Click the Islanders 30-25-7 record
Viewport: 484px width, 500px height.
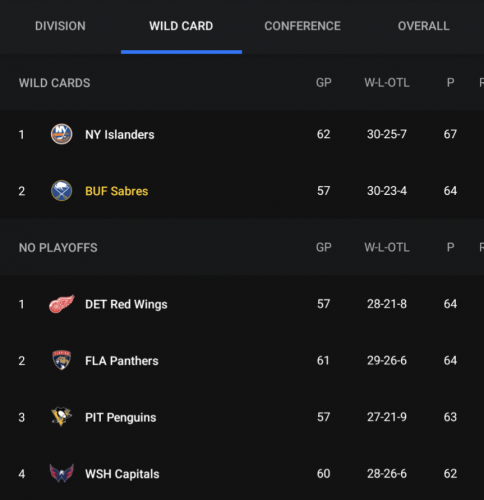387,134
